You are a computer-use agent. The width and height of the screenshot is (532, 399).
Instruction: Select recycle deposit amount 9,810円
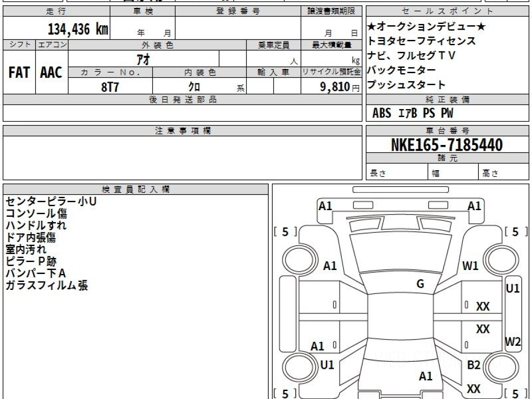pyautogui.click(x=340, y=87)
